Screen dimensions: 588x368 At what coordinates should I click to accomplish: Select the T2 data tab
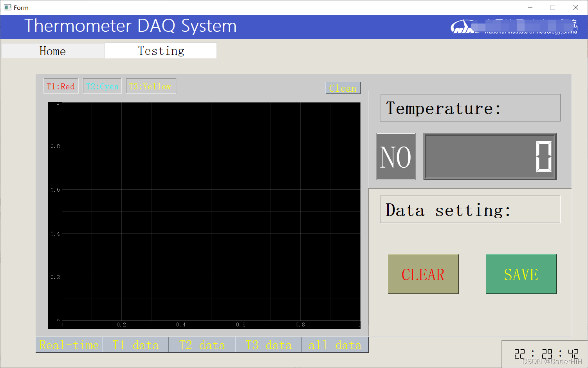pyautogui.click(x=202, y=345)
